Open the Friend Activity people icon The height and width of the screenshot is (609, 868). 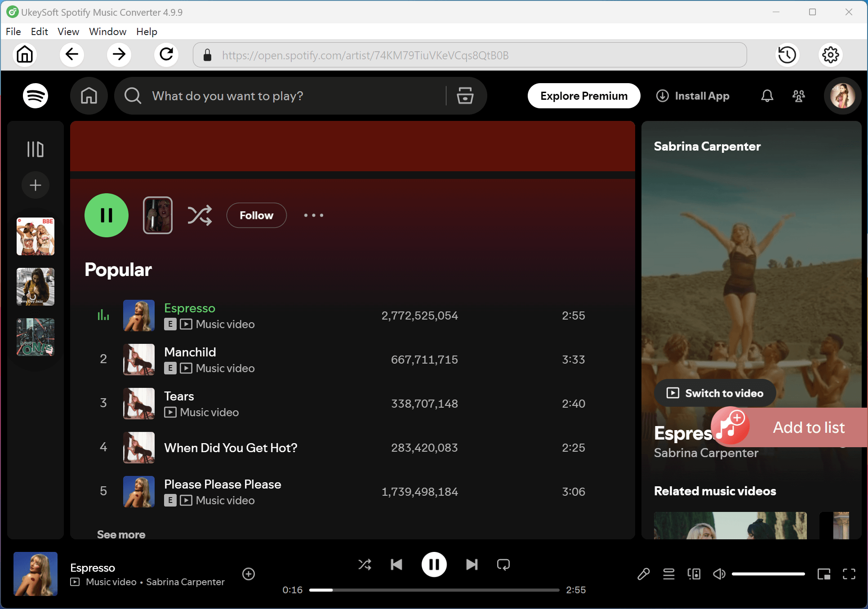pos(798,96)
